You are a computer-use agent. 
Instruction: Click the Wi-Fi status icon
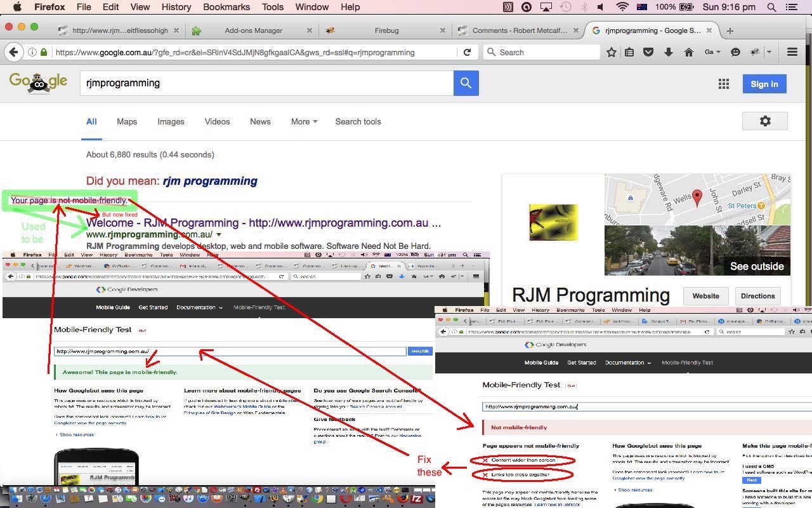pyautogui.click(x=622, y=7)
